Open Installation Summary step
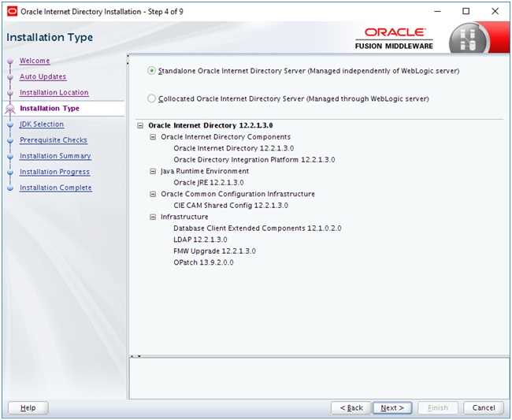Viewport: 512px width, 420px height. (x=55, y=156)
